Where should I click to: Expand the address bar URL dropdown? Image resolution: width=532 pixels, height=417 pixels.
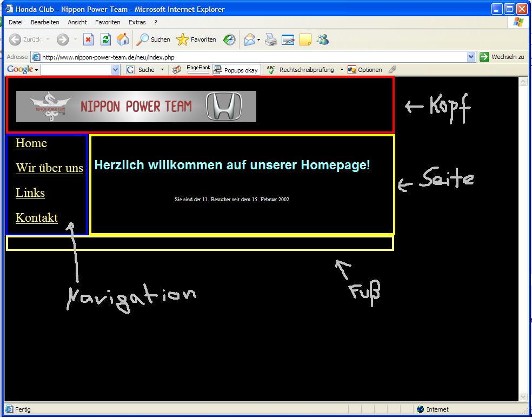(470, 57)
